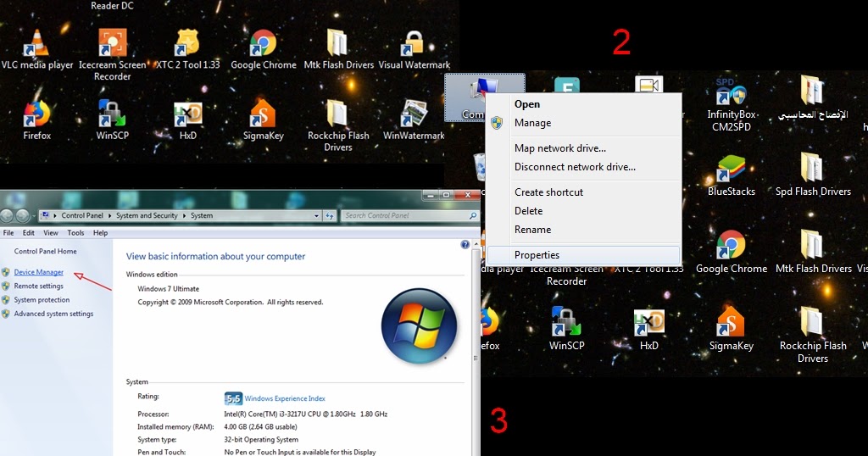
Task: Open the File menu
Action: tap(8, 233)
